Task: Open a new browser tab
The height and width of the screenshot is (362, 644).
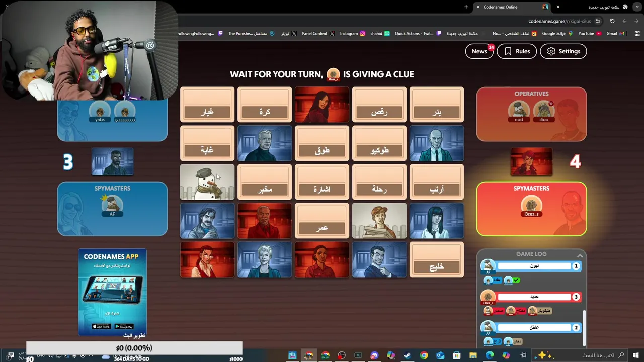Action: [x=466, y=7]
